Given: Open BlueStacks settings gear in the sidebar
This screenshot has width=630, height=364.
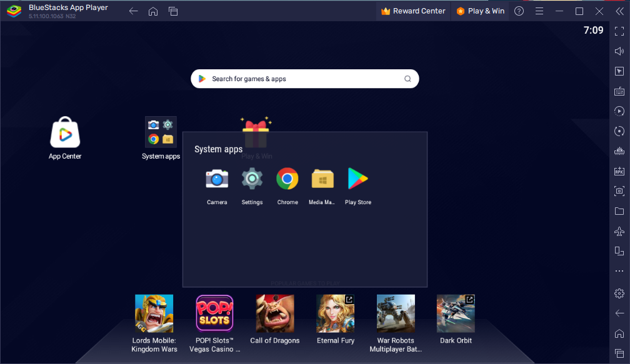Looking at the screenshot, I should (619, 293).
